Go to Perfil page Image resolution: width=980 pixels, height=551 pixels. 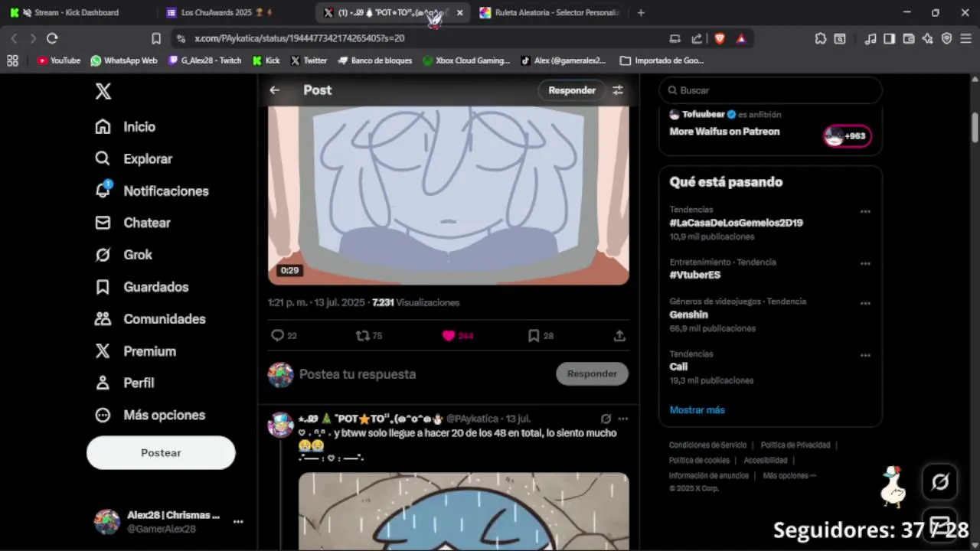coord(124,383)
